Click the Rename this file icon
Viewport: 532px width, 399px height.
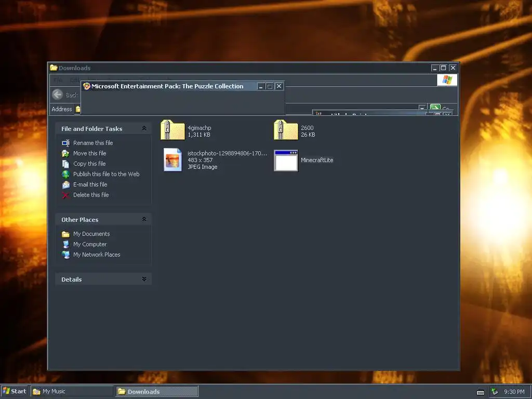coord(66,143)
